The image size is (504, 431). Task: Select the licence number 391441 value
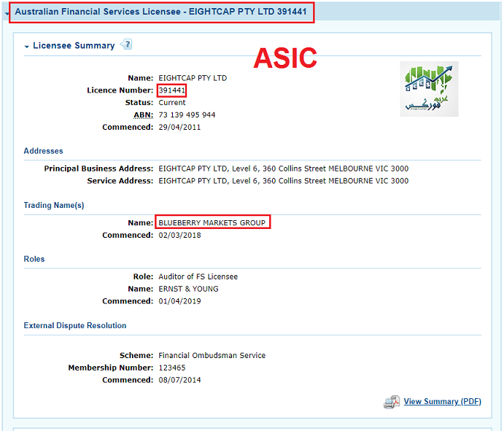click(x=172, y=90)
